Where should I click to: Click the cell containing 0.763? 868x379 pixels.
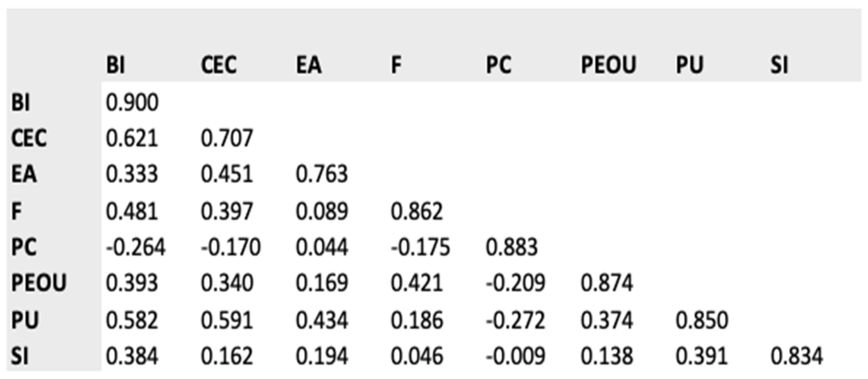coord(322,174)
